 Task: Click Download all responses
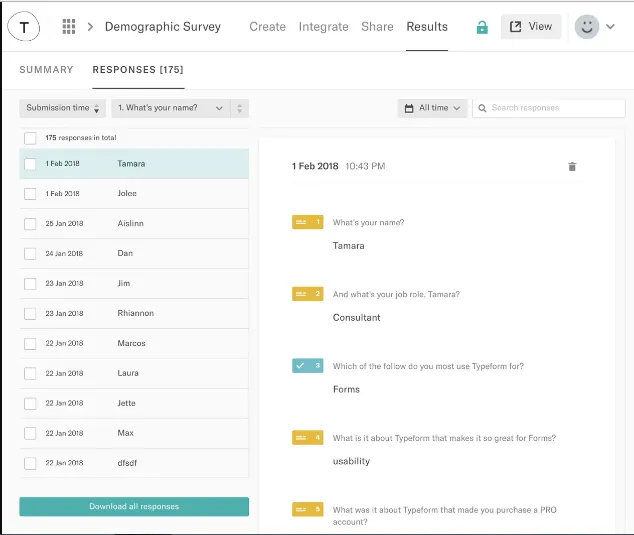(x=134, y=506)
